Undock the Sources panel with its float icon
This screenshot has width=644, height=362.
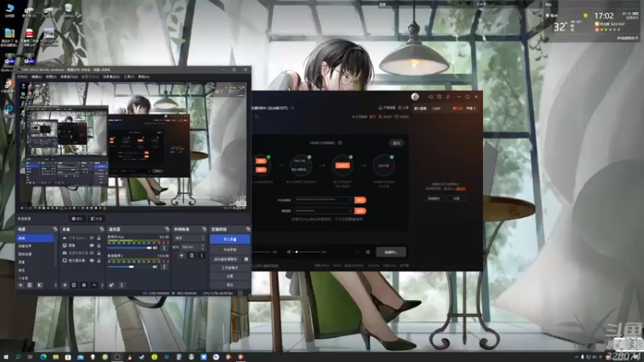coord(102,229)
